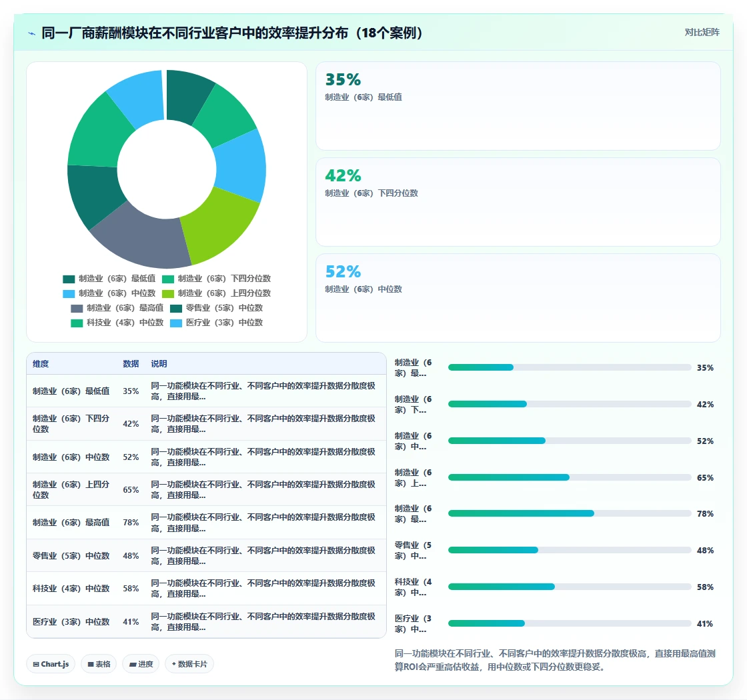Toggle legend item 医疗业（3家）中位数
This screenshot has height=700, width=747.
coord(216,323)
